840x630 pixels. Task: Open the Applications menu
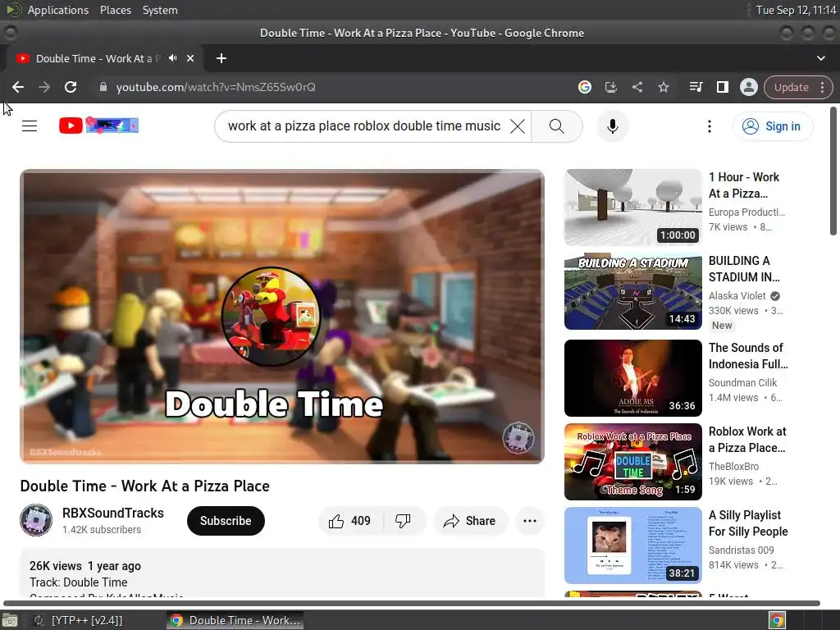(x=58, y=10)
